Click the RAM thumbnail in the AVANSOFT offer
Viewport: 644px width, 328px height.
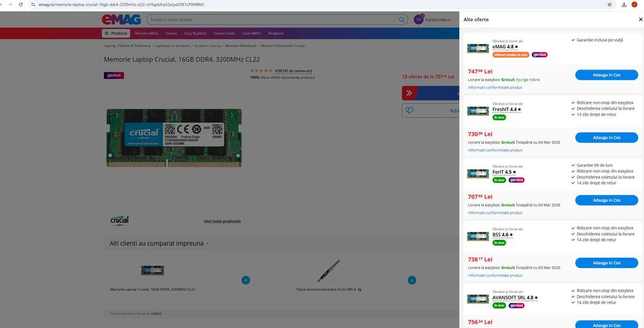point(478,299)
